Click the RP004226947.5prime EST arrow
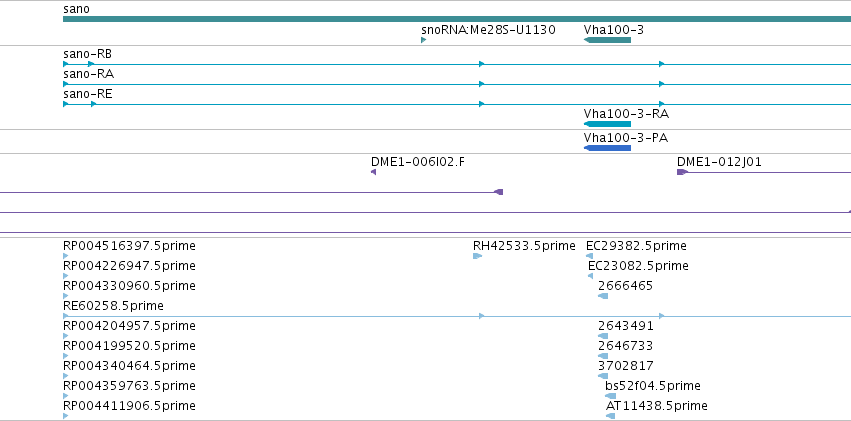The width and height of the screenshot is (851, 421). click(66, 276)
